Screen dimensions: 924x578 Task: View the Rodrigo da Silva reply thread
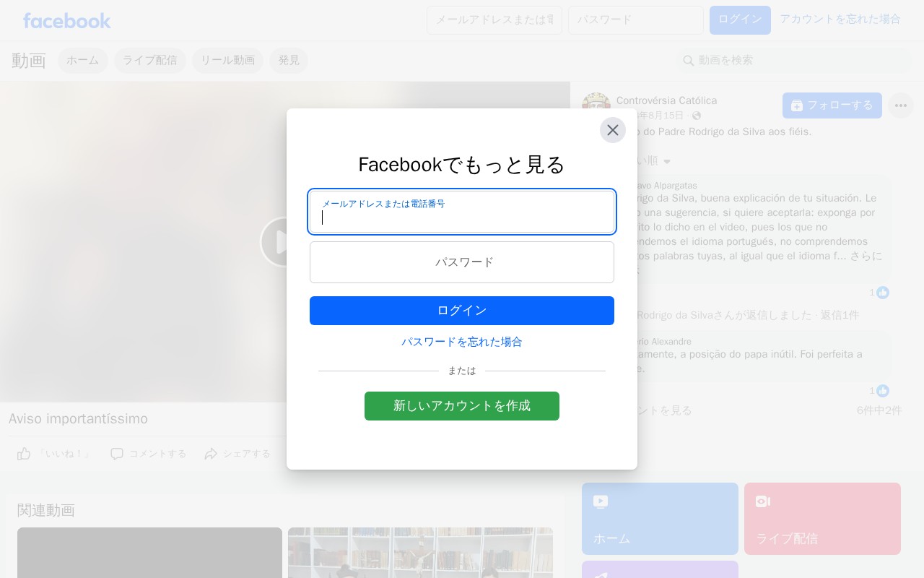[x=748, y=316]
